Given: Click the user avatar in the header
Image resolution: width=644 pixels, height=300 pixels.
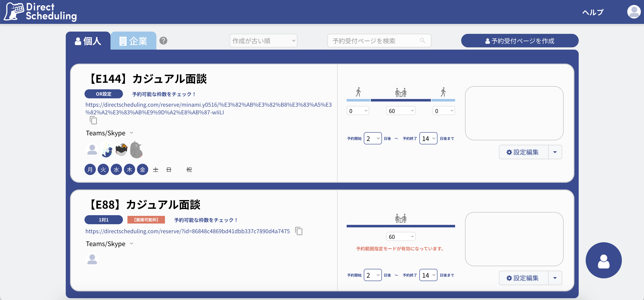Looking at the screenshot, I should click(x=634, y=12).
